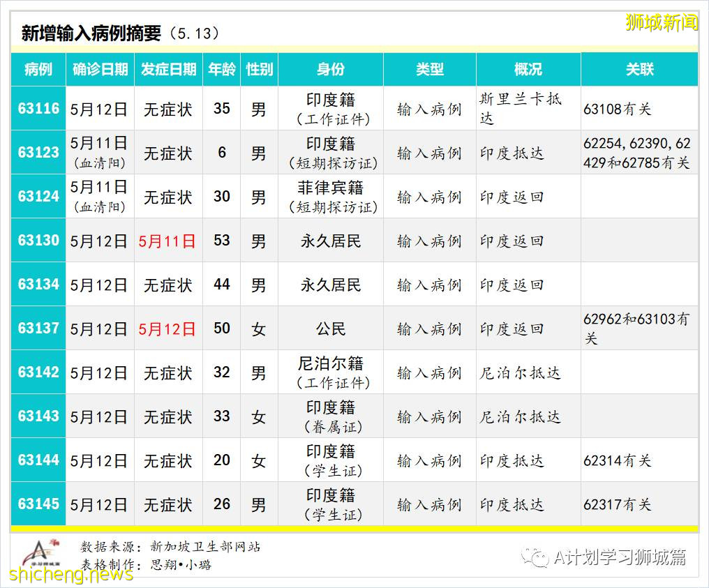Image resolution: width=709 pixels, height=588 pixels.
Task: Open the 确诊日期 column header
Action: tap(99, 69)
